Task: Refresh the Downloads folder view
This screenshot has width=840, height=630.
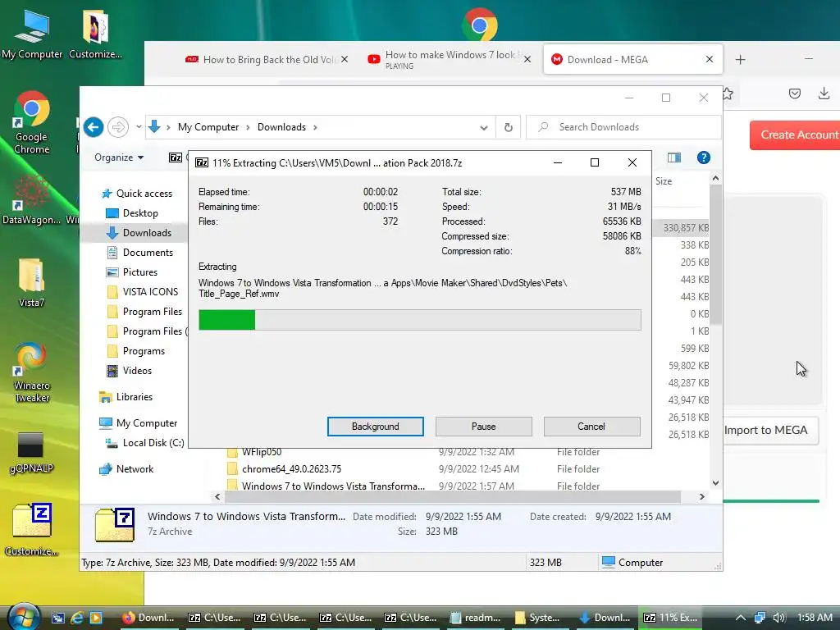Action: pyautogui.click(x=508, y=127)
